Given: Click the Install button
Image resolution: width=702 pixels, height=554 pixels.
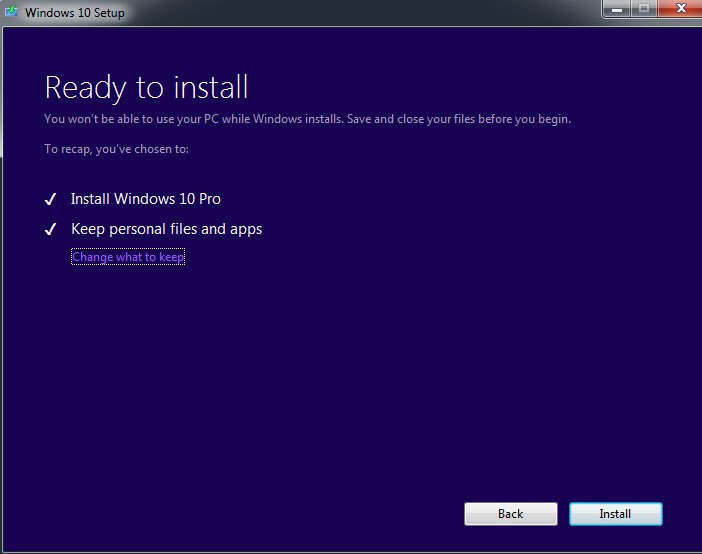Looking at the screenshot, I should (616, 514).
